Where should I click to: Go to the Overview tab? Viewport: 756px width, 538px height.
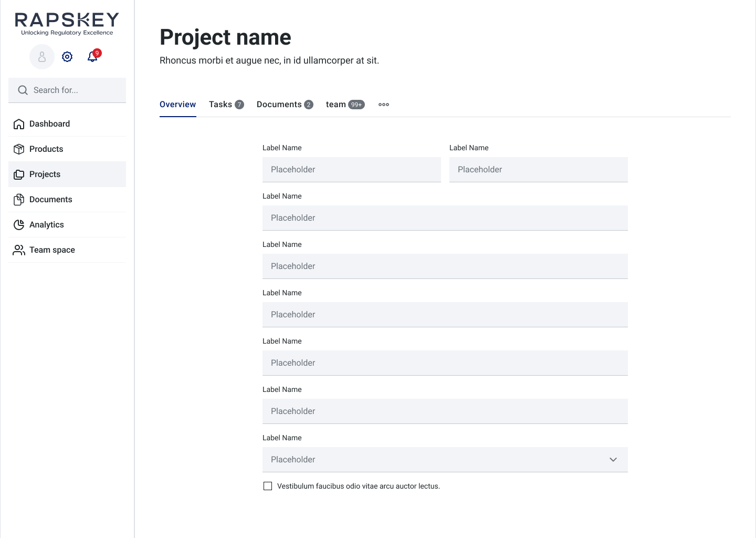click(177, 105)
